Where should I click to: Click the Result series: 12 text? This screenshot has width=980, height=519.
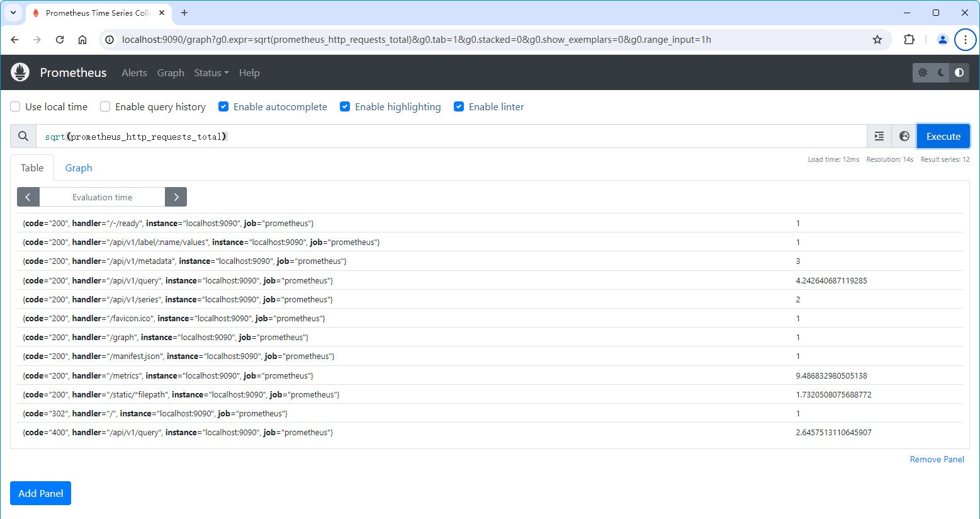945,159
